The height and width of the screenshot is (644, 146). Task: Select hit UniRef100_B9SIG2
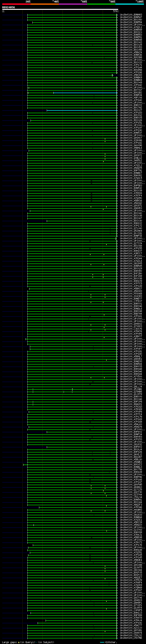pos(131,115)
